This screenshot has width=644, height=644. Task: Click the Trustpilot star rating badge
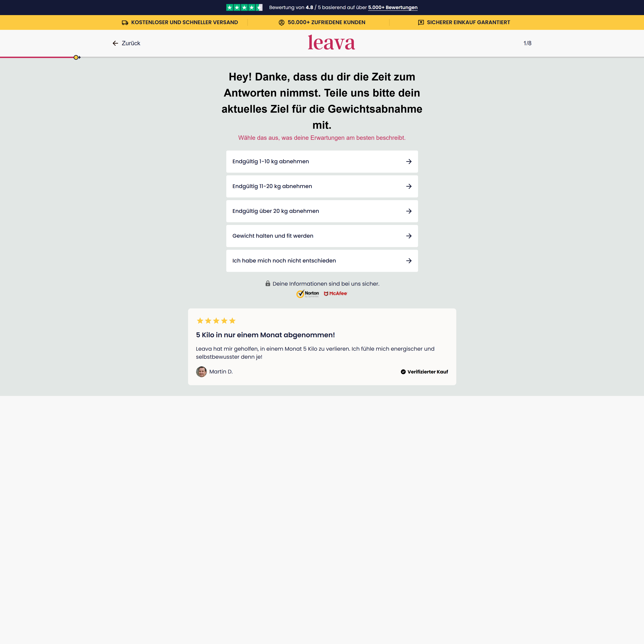tap(244, 7)
